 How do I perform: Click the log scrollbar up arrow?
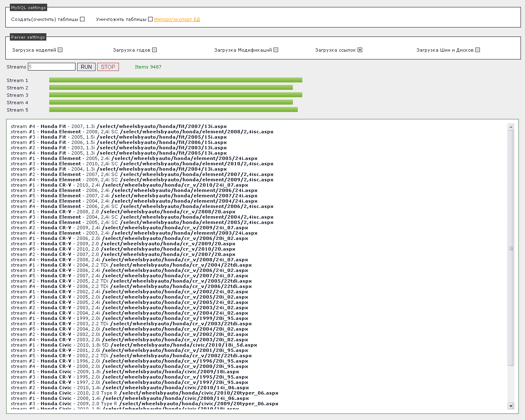(511, 127)
